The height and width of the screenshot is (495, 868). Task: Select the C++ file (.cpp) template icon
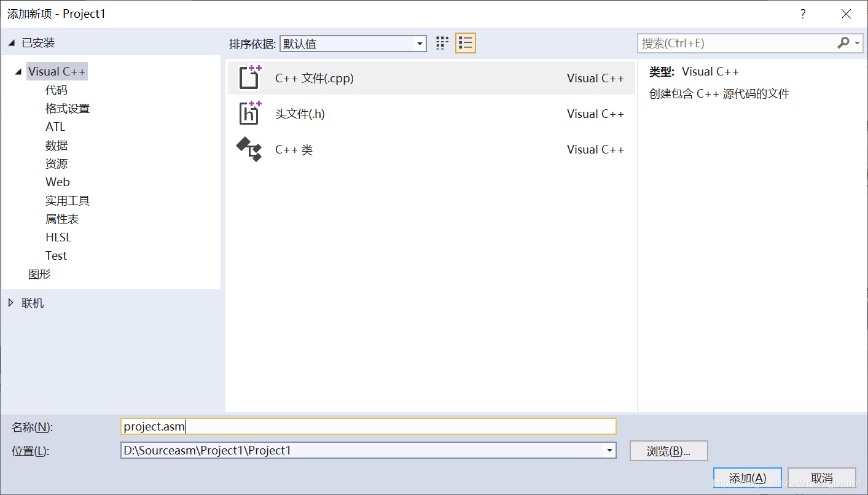pos(250,77)
